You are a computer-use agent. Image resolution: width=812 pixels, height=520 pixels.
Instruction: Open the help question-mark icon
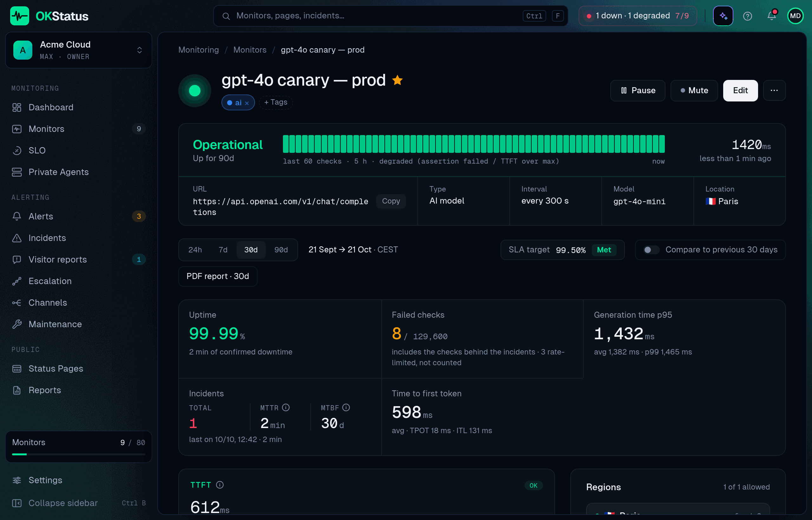coord(748,16)
